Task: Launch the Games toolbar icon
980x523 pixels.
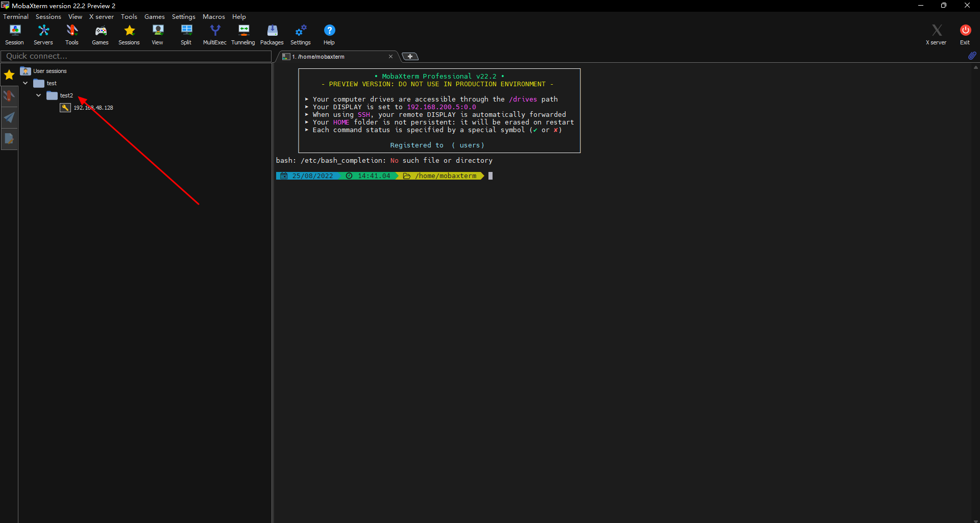Action: coord(101,34)
